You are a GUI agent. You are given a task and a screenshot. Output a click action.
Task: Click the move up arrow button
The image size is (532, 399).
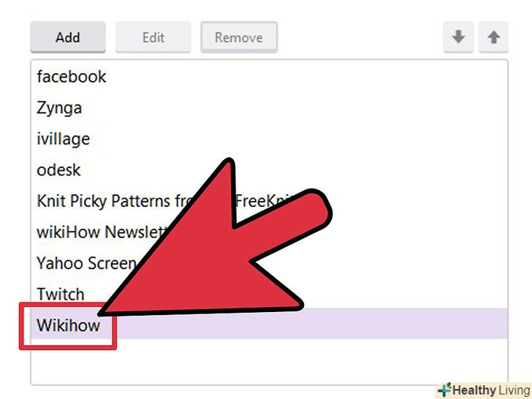coord(494,37)
